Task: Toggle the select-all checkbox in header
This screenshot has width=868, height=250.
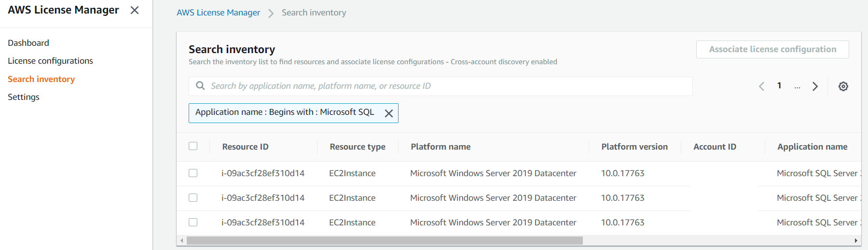Action: [193, 146]
